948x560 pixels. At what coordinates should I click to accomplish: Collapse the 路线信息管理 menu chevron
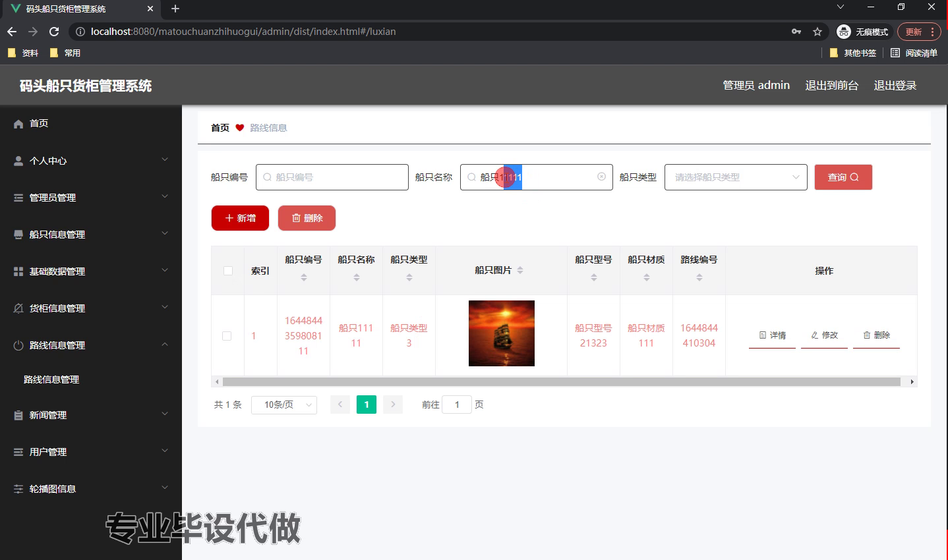pos(165,344)
